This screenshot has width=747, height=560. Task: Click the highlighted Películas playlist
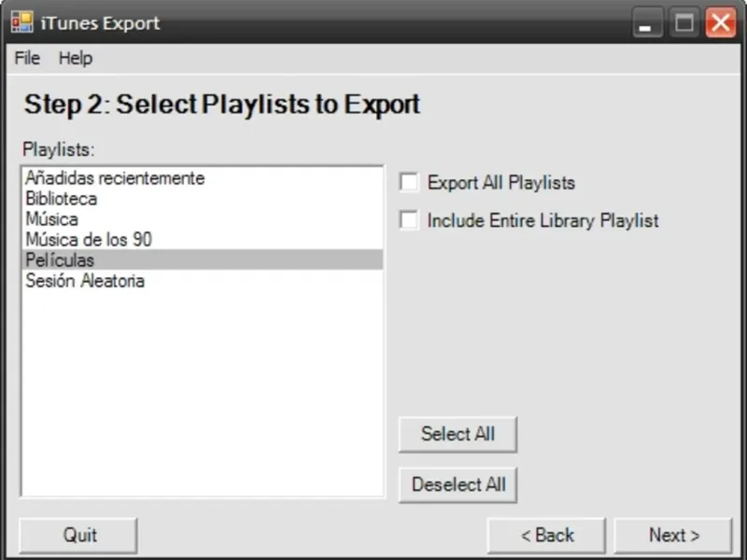pyautogui.click(x=203, y=260)
